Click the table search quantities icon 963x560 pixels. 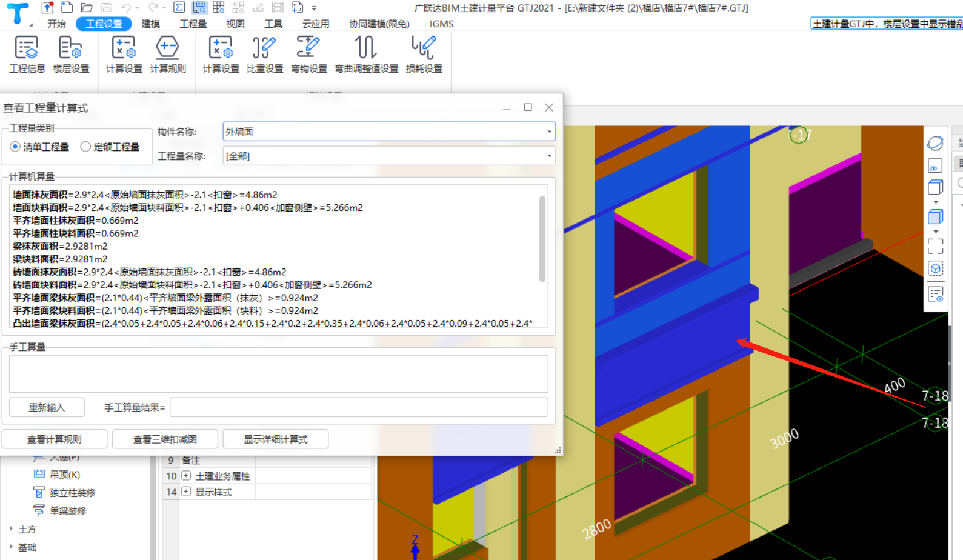point(219,7)
